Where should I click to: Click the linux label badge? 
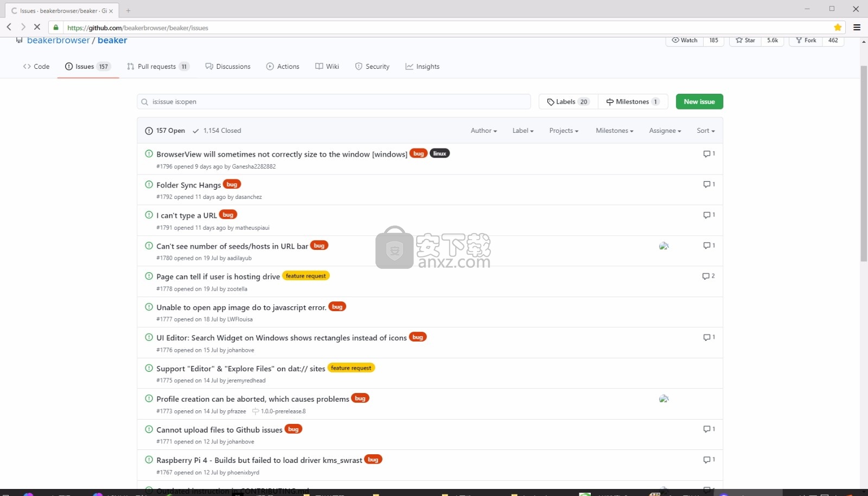(439, 153)
